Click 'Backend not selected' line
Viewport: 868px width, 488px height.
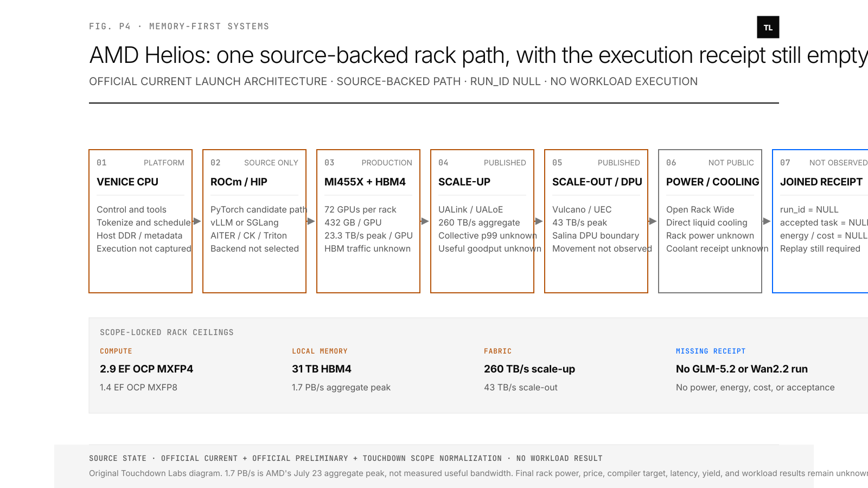[254, 248]
